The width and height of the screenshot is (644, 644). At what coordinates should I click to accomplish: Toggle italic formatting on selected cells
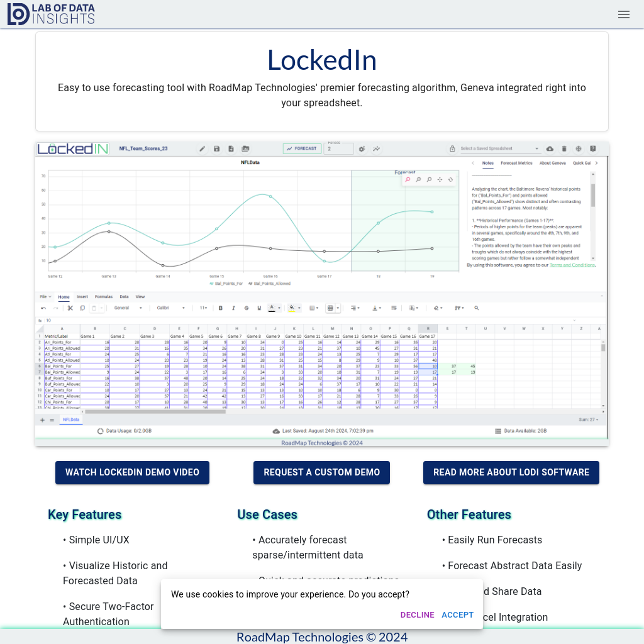click(234, 308)
